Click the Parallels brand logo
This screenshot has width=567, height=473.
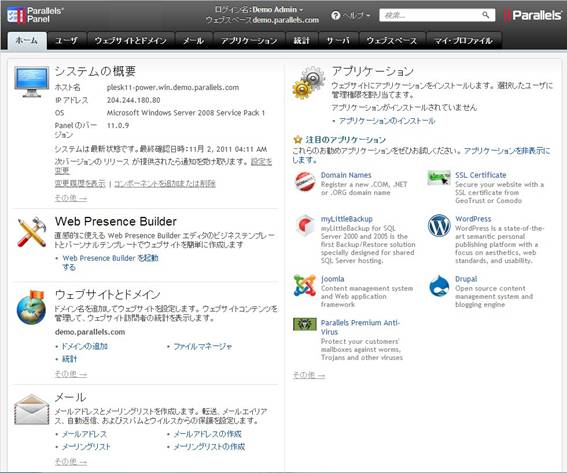[533, 16]
